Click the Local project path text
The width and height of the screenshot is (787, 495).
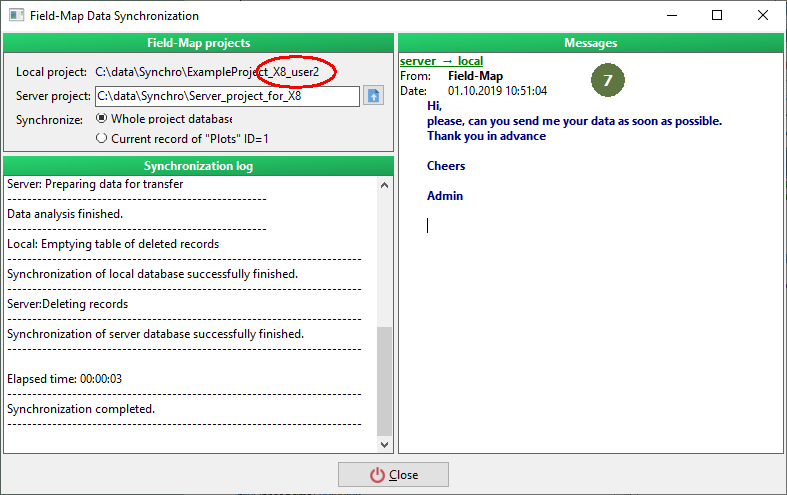[x=207, y=72]
